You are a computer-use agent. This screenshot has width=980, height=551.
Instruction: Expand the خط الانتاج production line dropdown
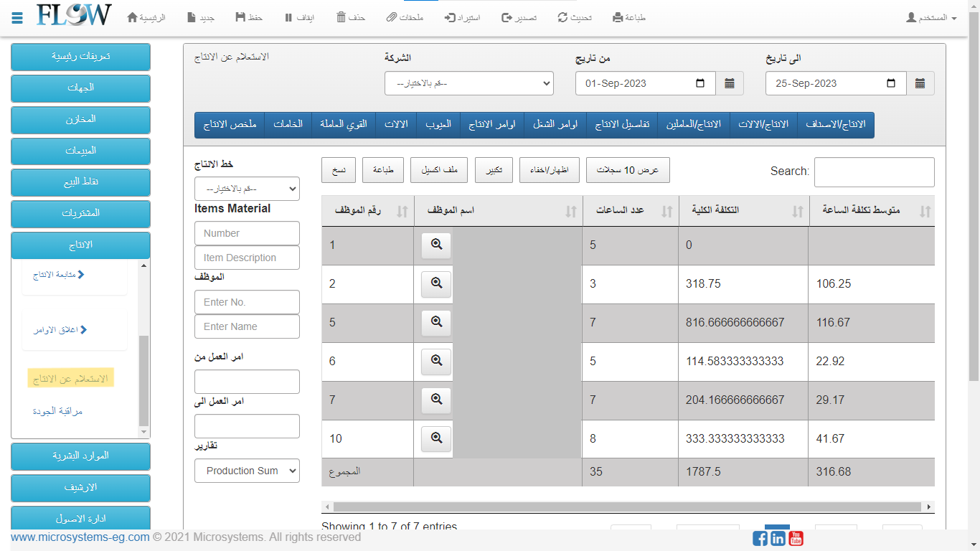(x=247, y=189)
